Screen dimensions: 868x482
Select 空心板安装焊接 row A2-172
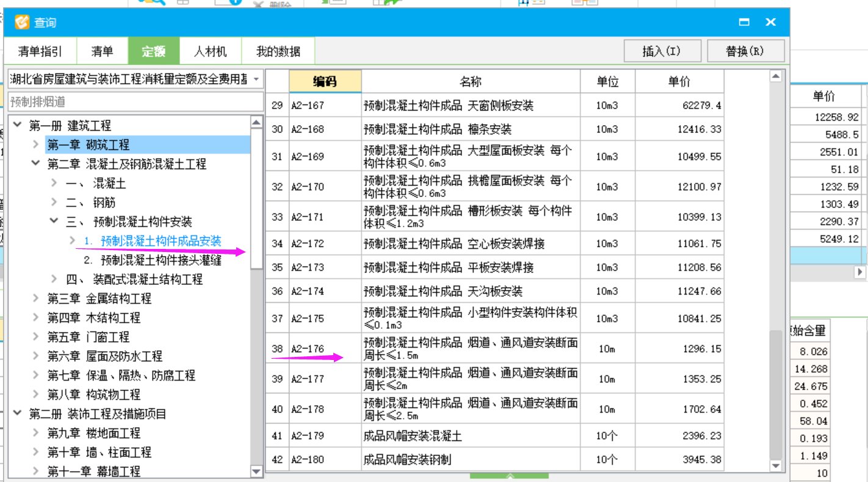tap(495, 243)
